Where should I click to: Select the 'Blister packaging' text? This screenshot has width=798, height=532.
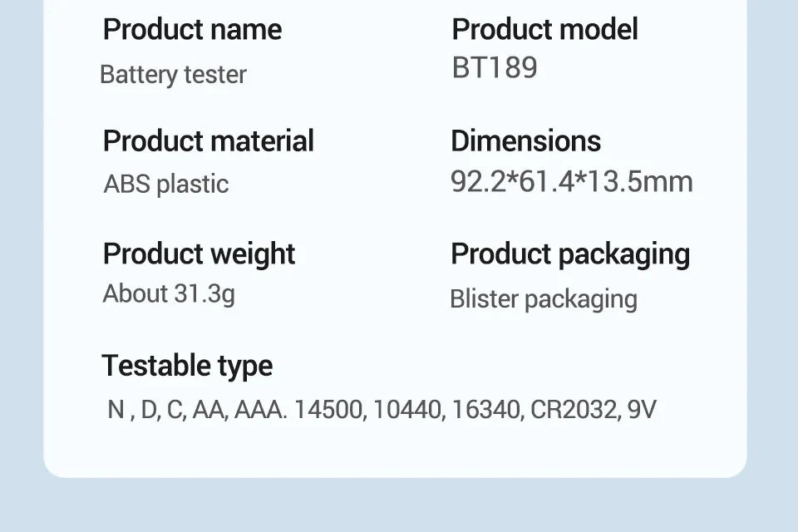[543, 299]
